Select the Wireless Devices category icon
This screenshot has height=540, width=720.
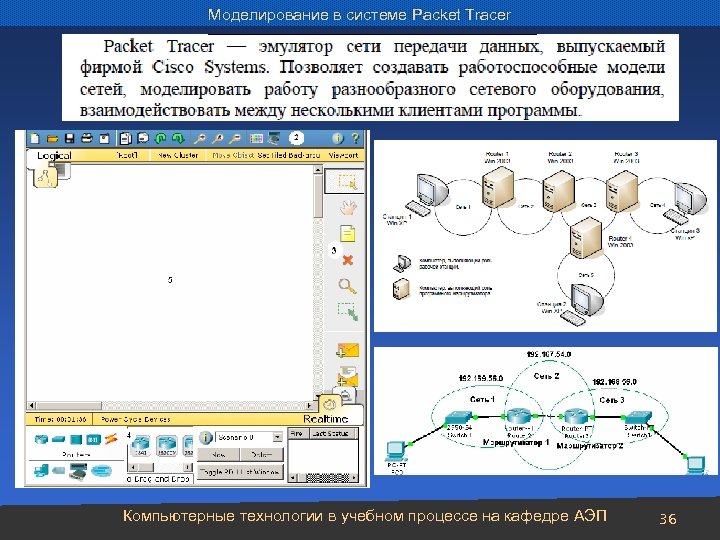pos(93,439)
